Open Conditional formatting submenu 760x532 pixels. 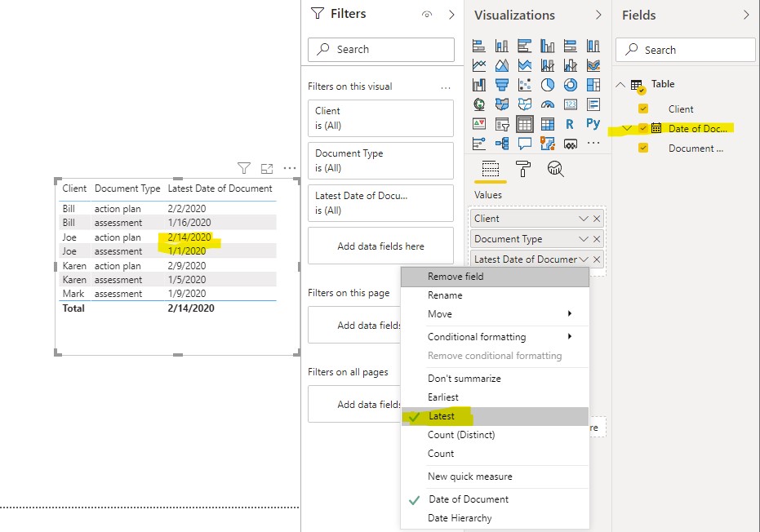pyautogui.click(x=495, y=336)
